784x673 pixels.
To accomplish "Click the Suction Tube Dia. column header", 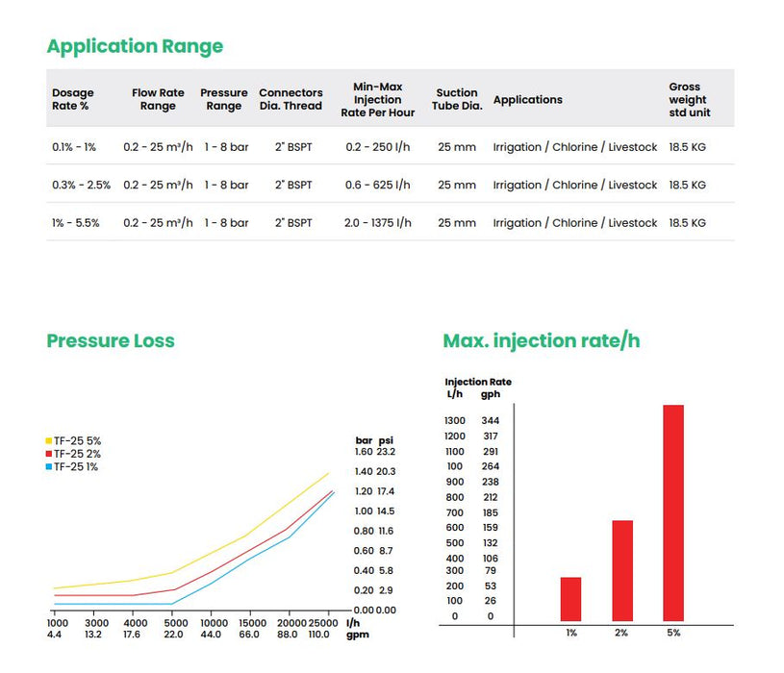I will tap(457, 99).
